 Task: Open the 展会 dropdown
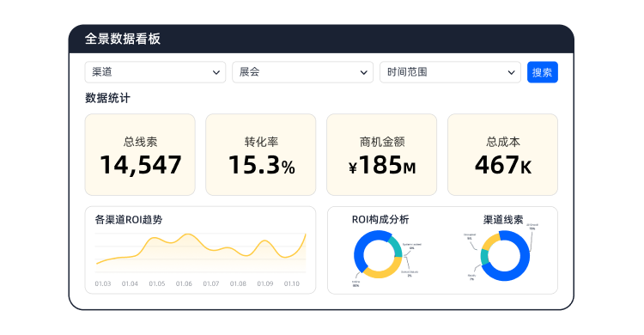303,72
